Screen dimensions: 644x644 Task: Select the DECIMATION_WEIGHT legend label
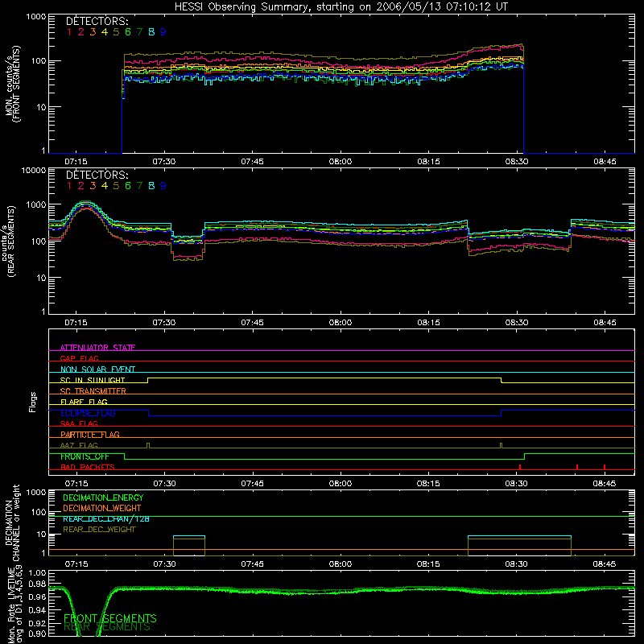[102, 508]
